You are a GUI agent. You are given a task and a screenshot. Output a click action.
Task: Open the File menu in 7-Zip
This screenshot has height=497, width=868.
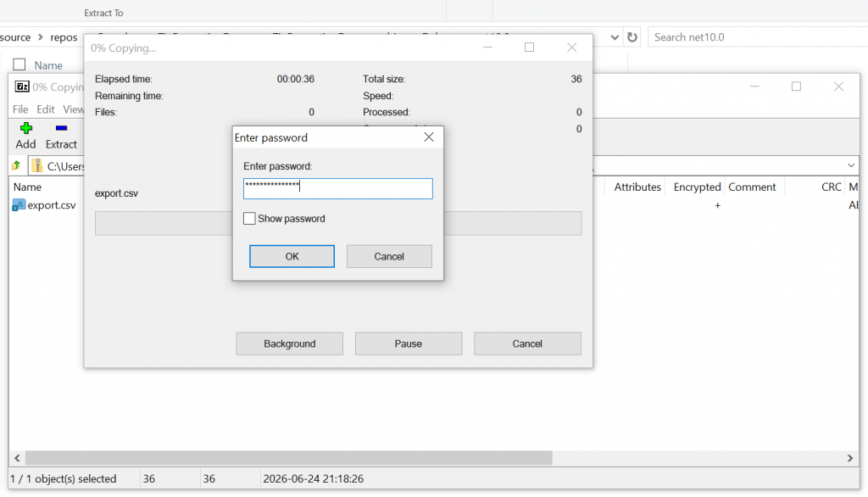20,109
